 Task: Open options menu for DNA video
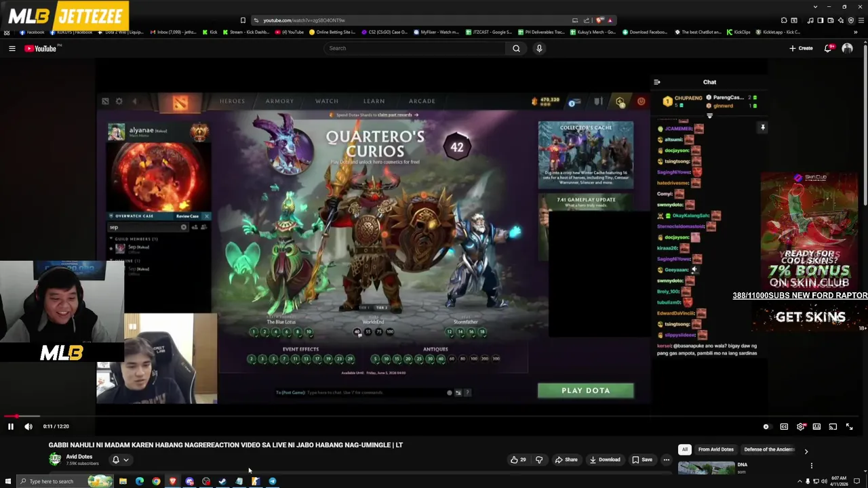pos(812,466)
